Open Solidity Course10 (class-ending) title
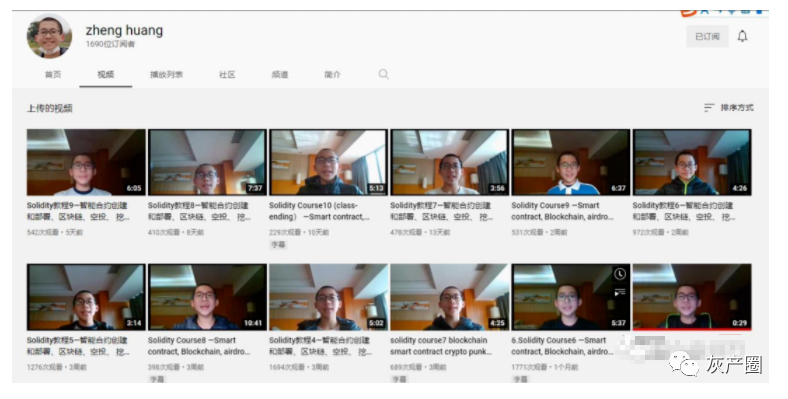Image resolution: width=788 pixels, height=399 pixels. coord(319,211)
